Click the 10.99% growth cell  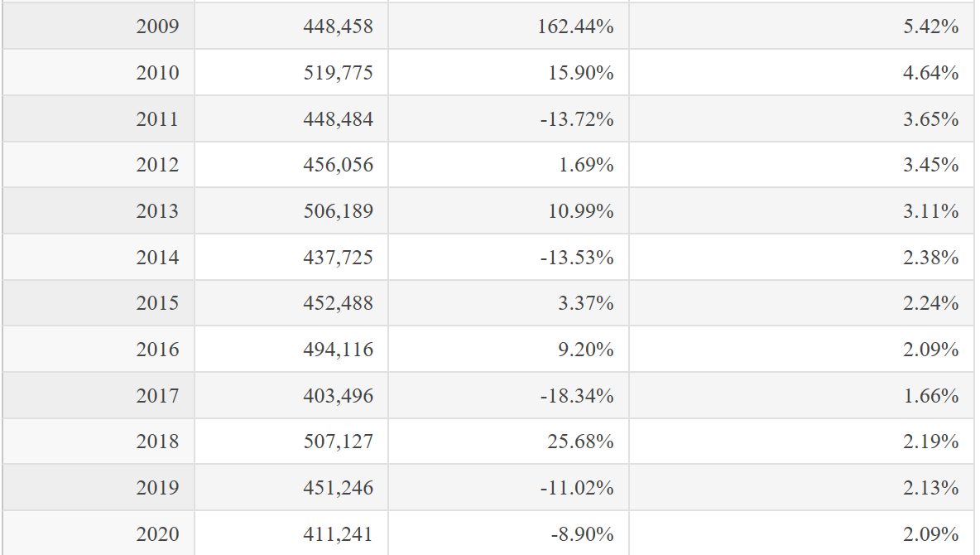[x=508, y=211]
